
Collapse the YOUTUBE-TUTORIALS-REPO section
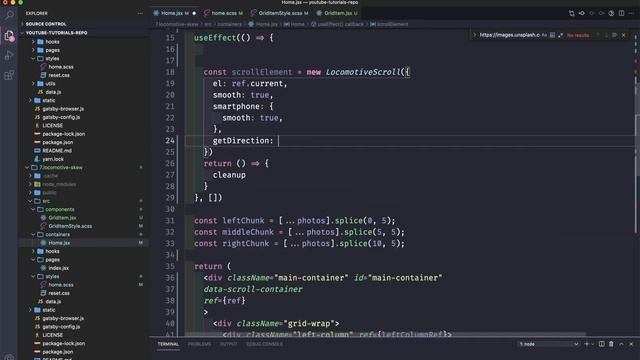[x=84, y=33]
